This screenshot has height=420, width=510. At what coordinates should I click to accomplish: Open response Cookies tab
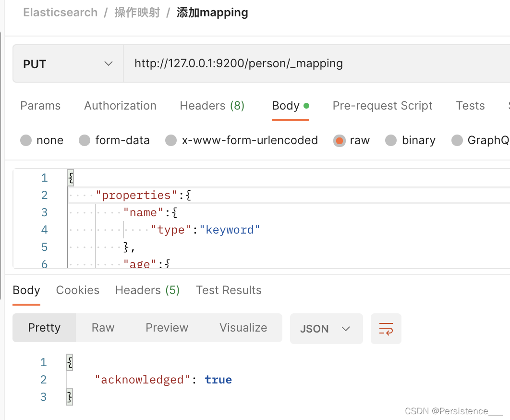(78, 290)
